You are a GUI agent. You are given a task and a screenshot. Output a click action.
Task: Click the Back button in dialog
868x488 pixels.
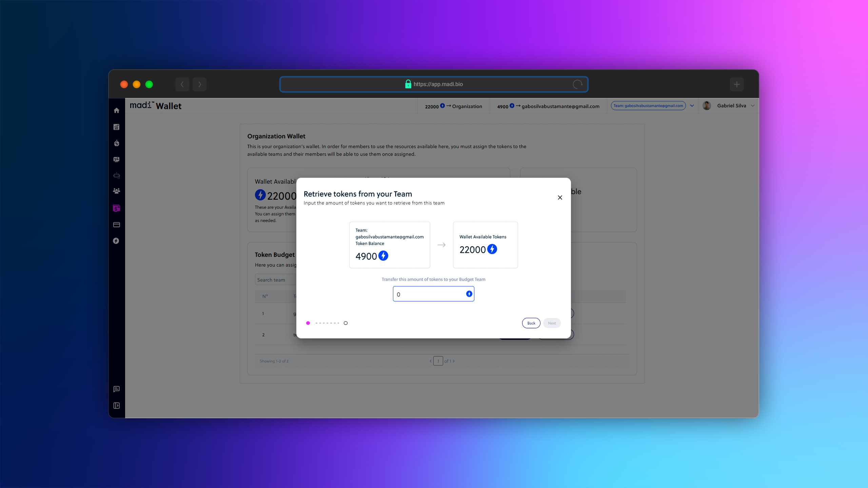[531, 323]
